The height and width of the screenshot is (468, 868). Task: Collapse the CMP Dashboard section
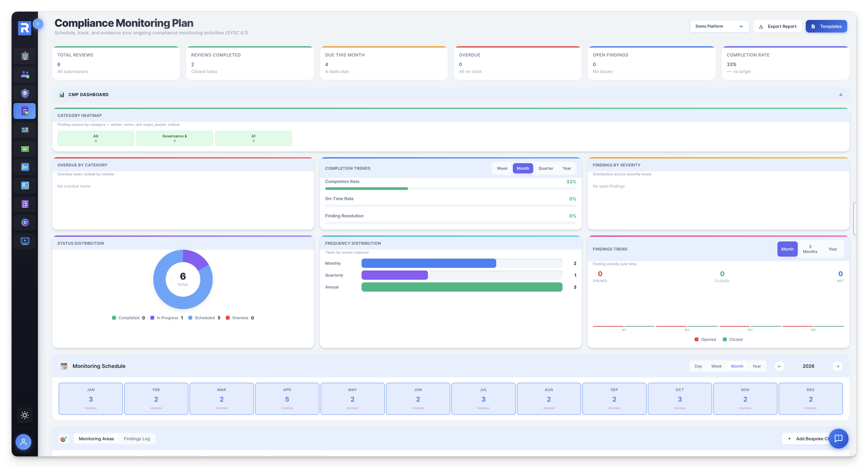pyautogui.click(x=841, y=95)
